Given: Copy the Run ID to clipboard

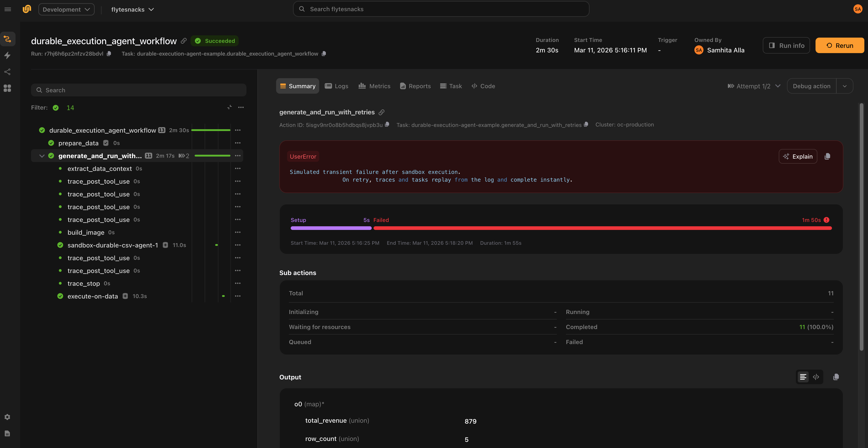Looking at the screenshot, I should click(109, 54).
